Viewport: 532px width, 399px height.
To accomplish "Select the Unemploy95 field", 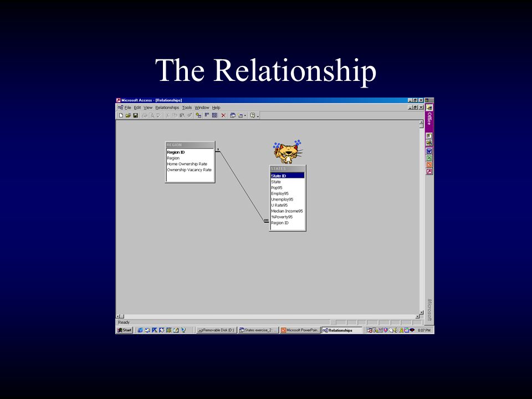I will [288, 199].
